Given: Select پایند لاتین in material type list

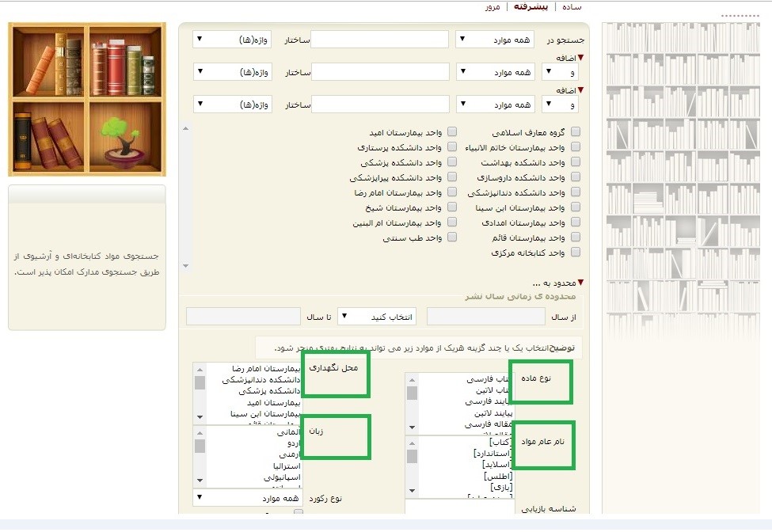Looking at the screenshot, I should coord(493,413).
